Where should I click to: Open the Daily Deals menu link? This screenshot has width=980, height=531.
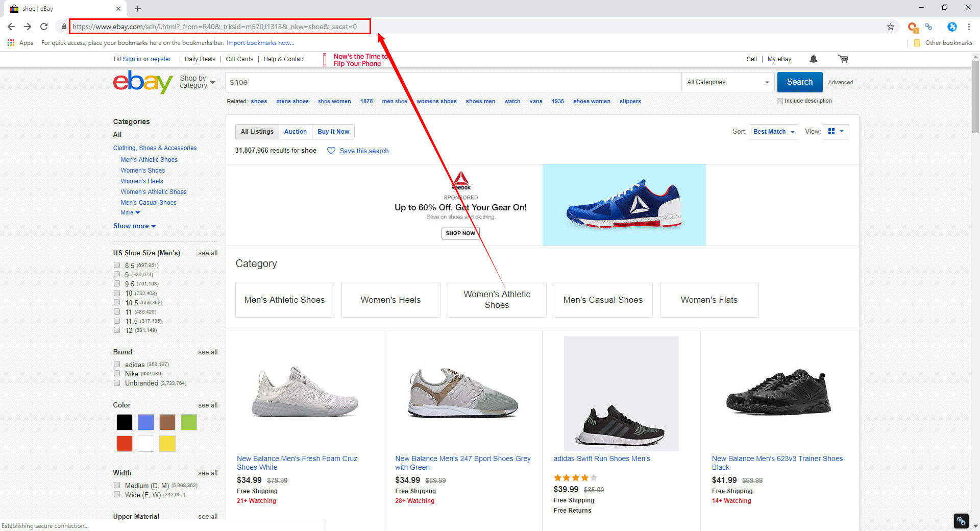click(x=200, y=59)
